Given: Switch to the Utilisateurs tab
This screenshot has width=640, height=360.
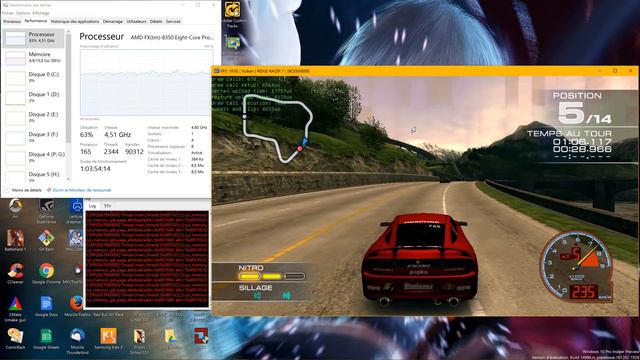Looking at the screenshot, I should (x=136, y=21).
